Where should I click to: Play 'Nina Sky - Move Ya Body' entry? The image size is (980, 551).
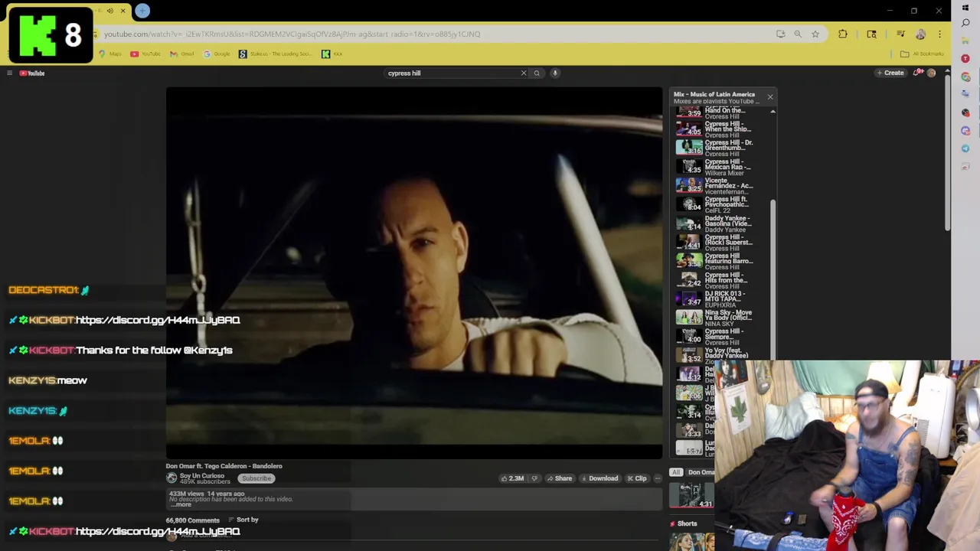click(x=720, y=317)
